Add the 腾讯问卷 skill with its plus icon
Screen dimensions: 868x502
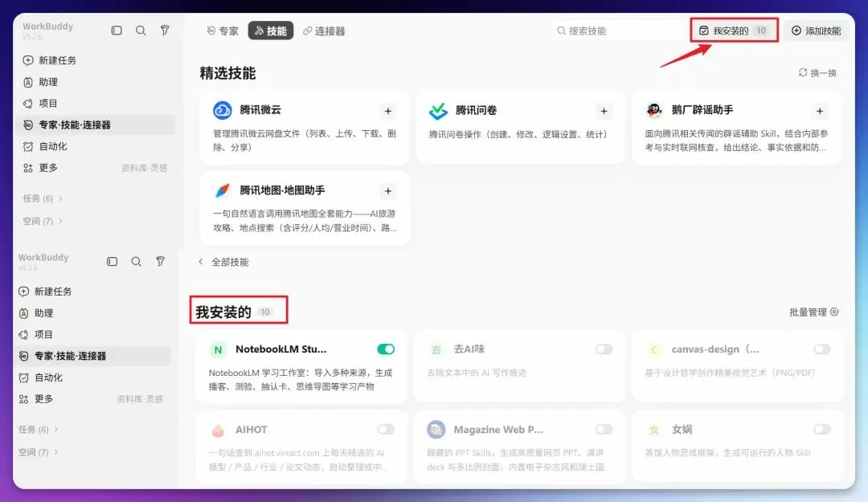[x=604, y=112]
